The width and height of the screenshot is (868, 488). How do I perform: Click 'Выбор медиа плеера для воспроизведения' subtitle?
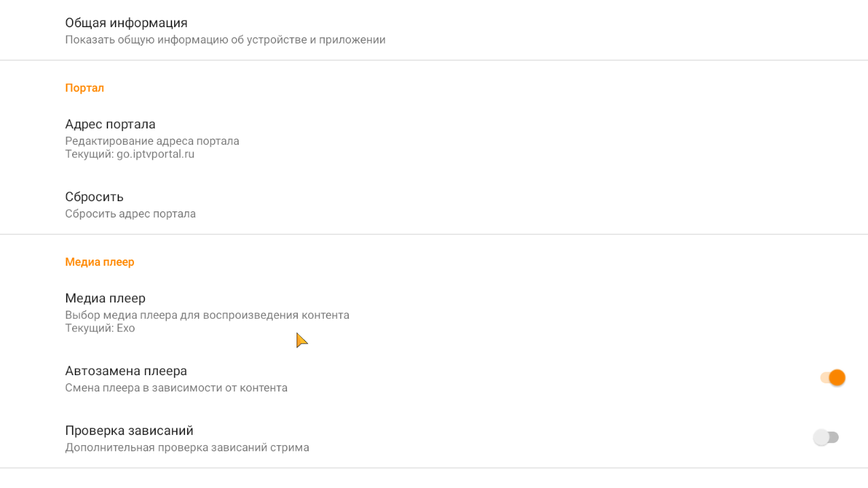point(207,315)
